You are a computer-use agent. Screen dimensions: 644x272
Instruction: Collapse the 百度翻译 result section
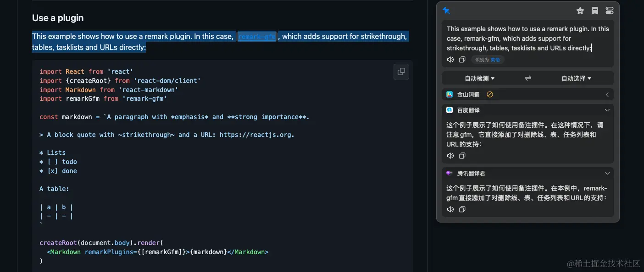(607, 110)
